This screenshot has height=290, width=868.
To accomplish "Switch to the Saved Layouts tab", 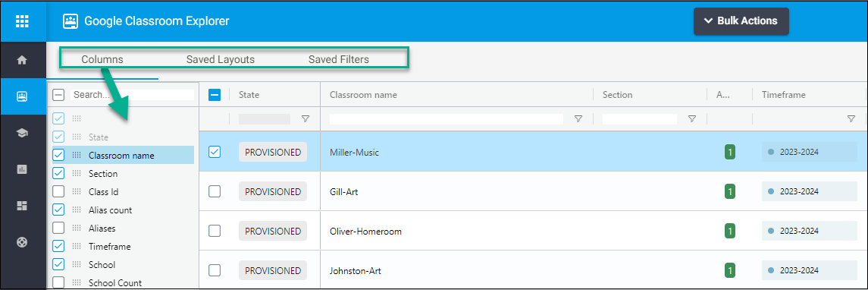I will pyautogui.click(x=221, y=59).
